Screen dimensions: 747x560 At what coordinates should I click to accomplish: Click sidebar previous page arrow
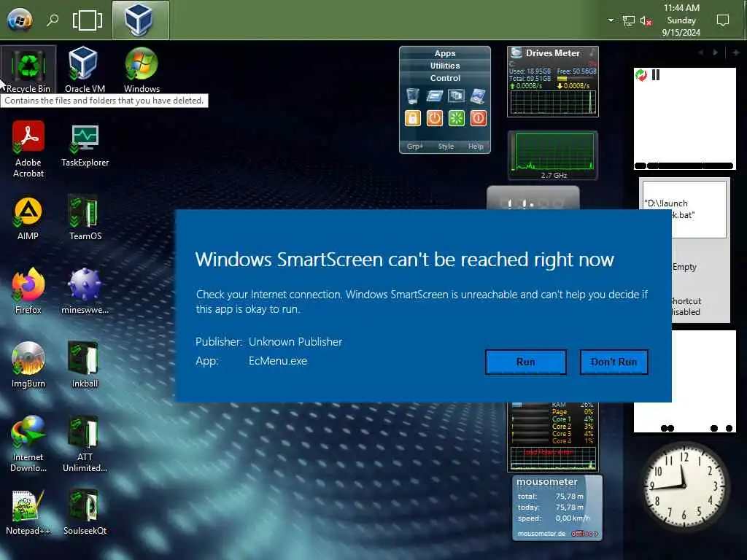701,52
